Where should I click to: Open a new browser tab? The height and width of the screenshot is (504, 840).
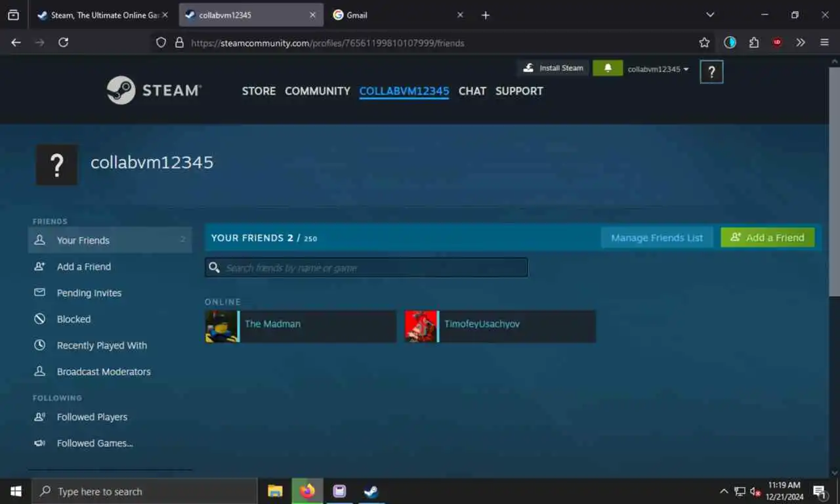486,15
